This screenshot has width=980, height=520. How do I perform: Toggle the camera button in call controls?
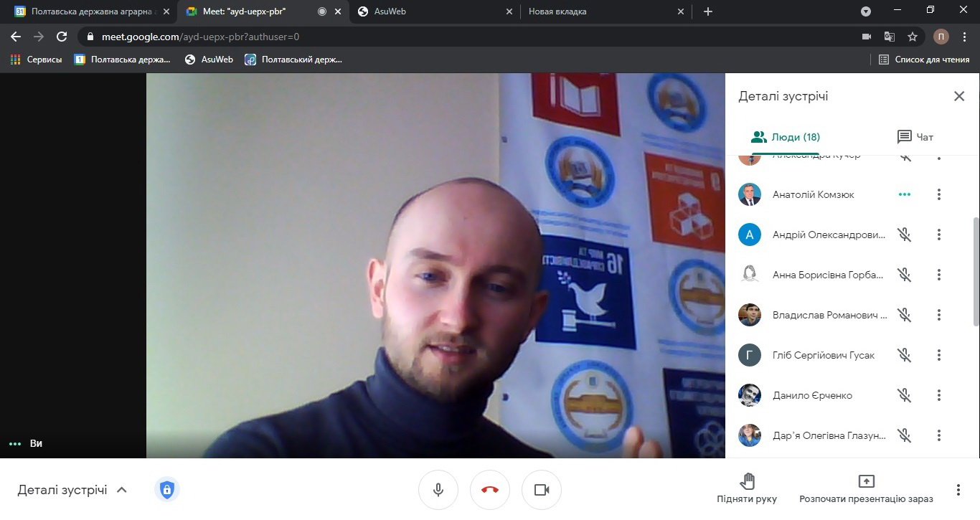542,490
